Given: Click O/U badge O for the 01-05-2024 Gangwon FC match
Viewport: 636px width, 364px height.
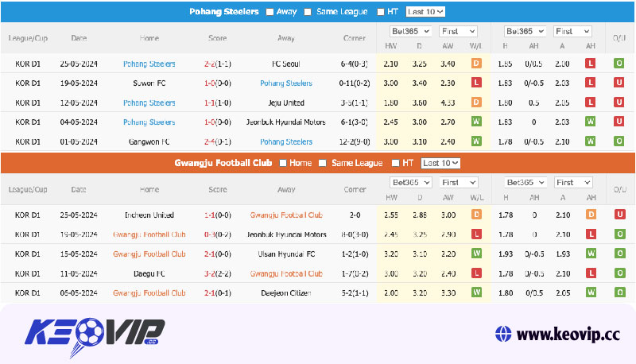Looking at the screenshot, I should click(x=619, y=141).
